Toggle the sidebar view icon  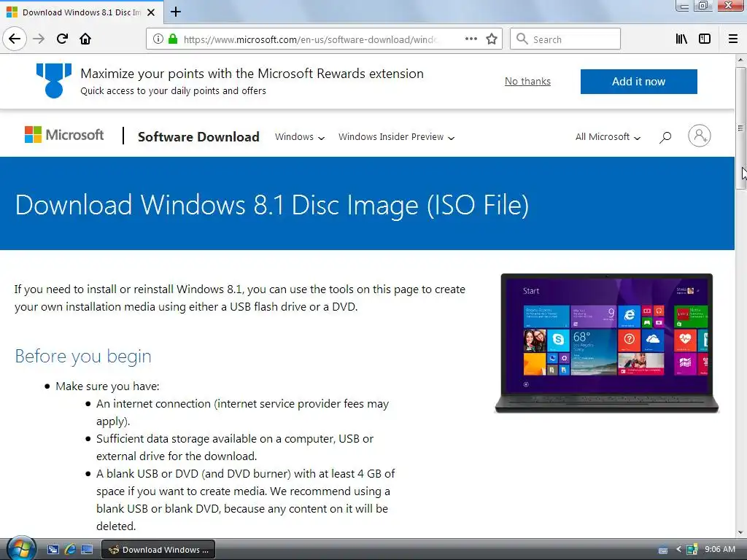pyautogui.click(x=705, y=39)
